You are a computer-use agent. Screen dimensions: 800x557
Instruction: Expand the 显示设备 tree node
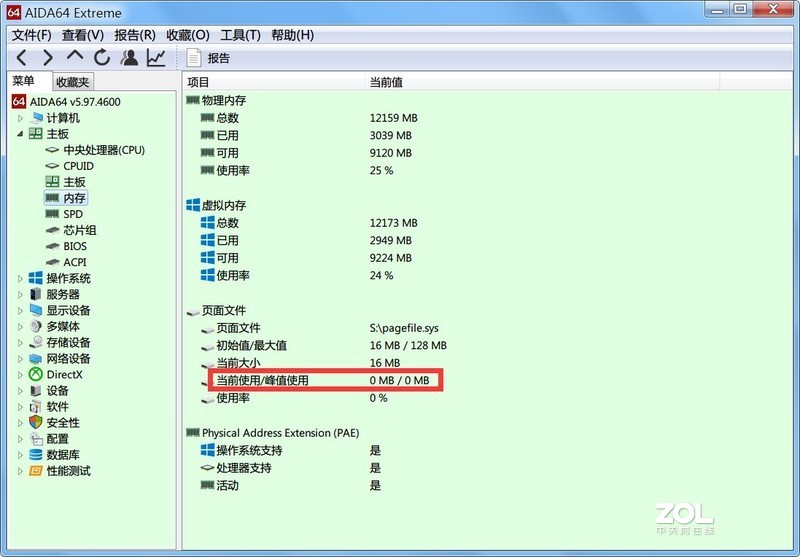click(x=20, y=310)
